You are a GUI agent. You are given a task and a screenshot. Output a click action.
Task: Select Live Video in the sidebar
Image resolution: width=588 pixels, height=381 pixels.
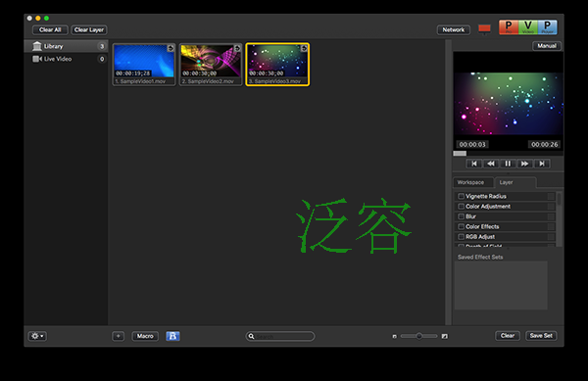pos(66,59)
